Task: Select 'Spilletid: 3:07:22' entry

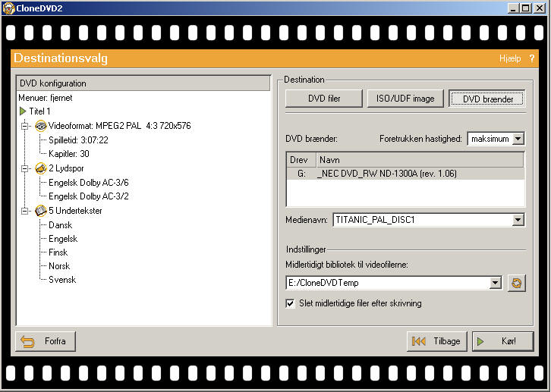Action: coord(78,140)
